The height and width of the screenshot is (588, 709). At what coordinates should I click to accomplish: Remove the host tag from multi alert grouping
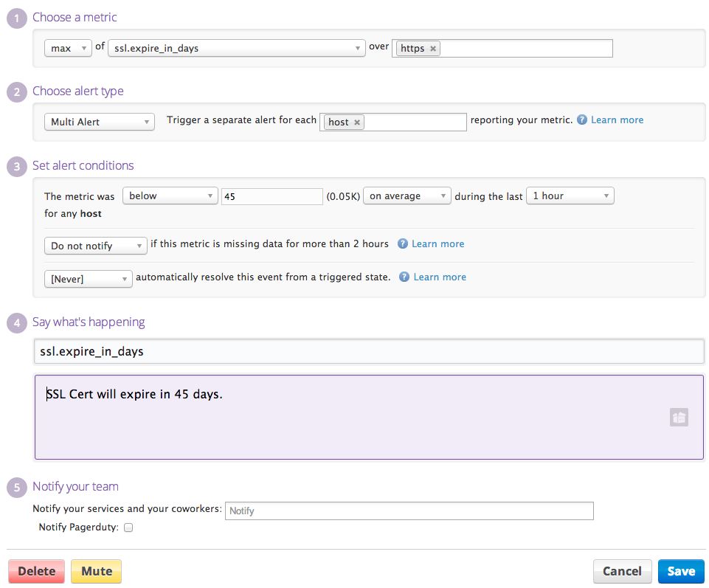(357, 122)
